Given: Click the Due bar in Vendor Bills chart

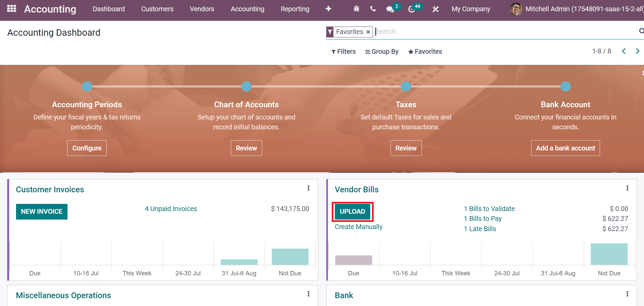Looking at the screenshot, I should [354, 260].
